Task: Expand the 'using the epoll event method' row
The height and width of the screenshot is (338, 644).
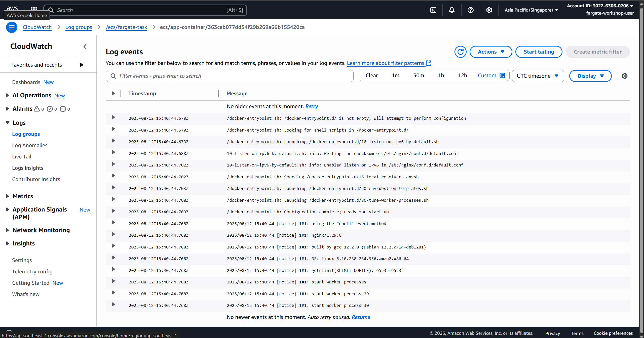Action: (x=113, y=223)
